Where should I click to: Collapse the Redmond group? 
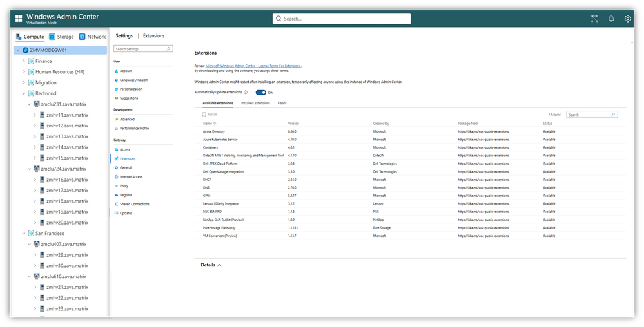coord(24,93)
